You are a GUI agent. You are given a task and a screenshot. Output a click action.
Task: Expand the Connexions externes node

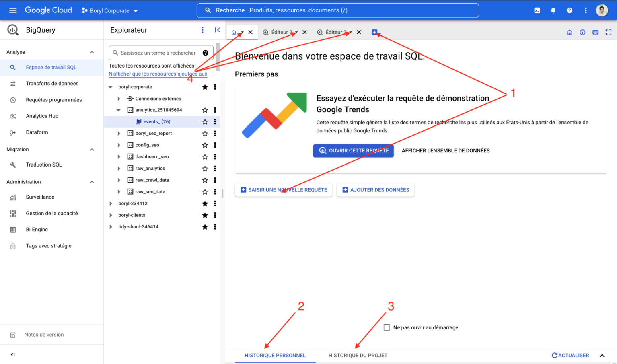click(119, 98)
